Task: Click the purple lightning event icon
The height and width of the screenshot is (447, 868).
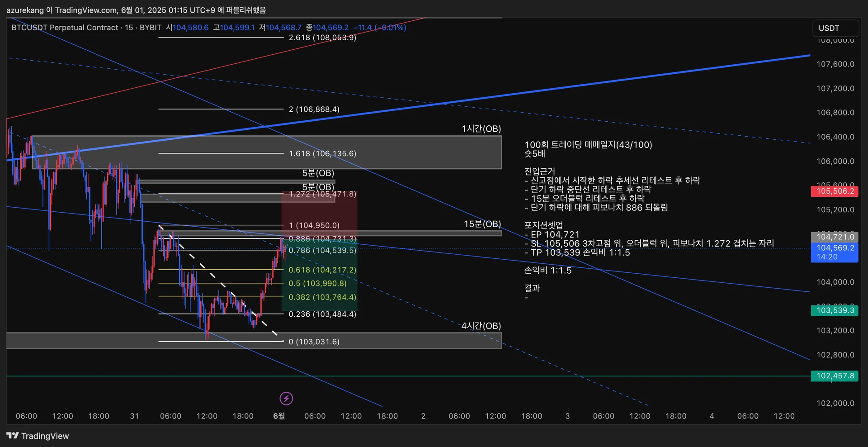Action: pos(286,399)
